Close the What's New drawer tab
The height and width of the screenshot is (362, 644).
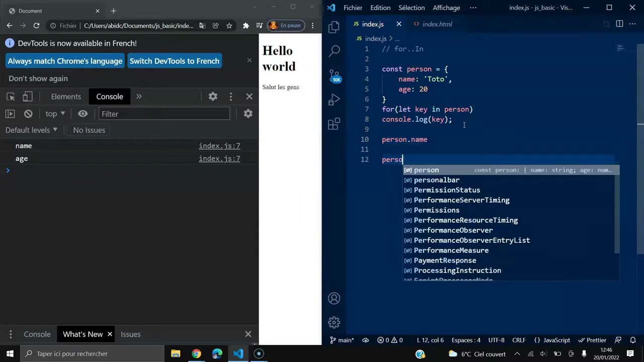(110, 334)
